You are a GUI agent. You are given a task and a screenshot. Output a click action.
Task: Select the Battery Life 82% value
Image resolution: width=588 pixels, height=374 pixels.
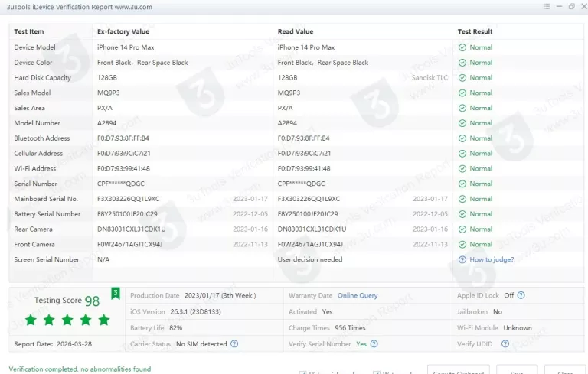click(x=175, y=327)
